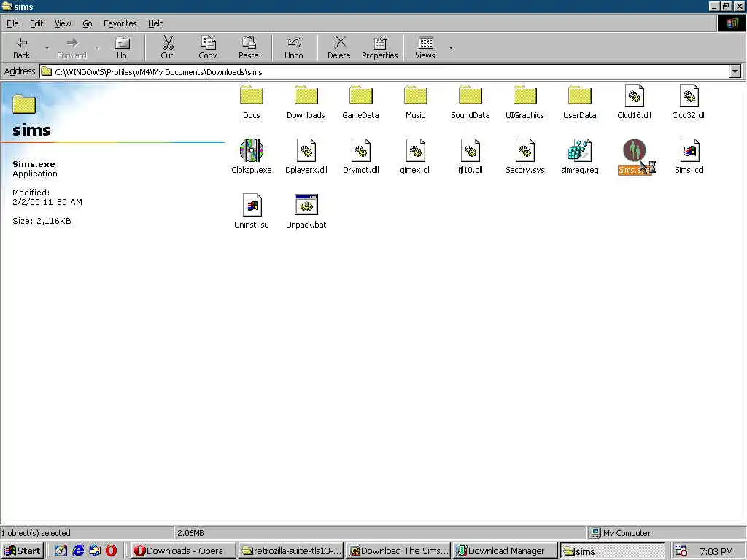
Task: Open the Help menu
Action: (x=155, y=23)
